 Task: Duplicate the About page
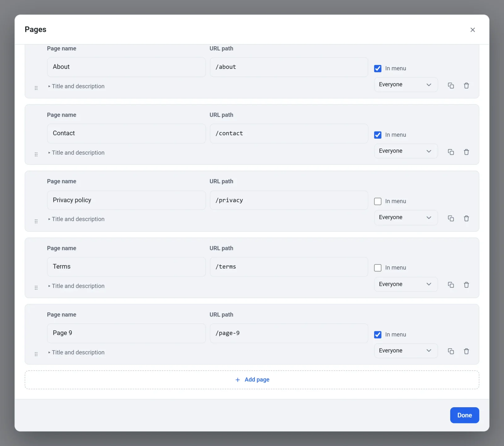451,85
